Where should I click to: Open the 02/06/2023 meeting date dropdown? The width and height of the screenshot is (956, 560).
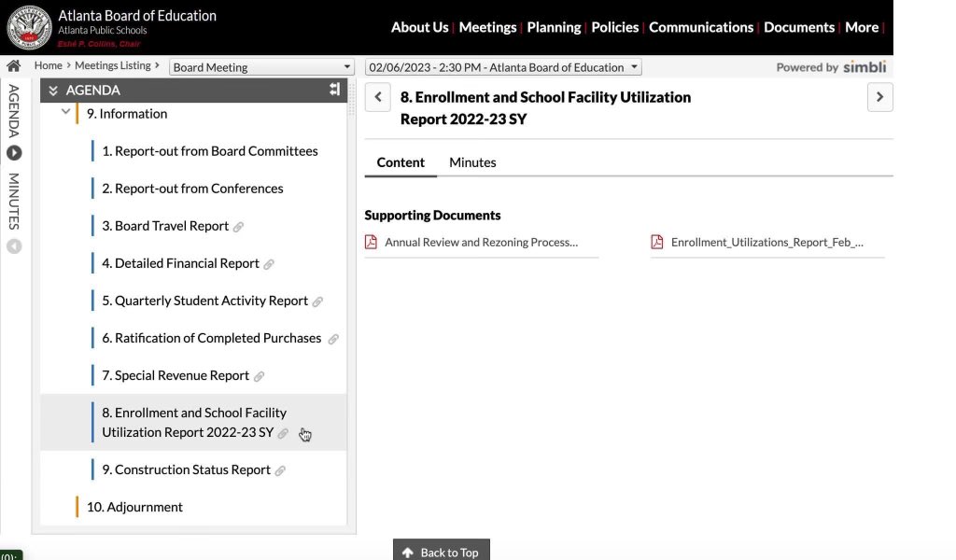point(503,67)
